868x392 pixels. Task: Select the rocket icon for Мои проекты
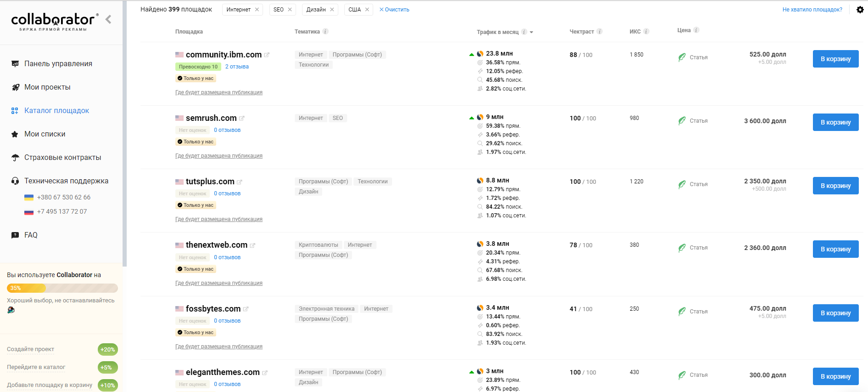click(x=14, y=87)
